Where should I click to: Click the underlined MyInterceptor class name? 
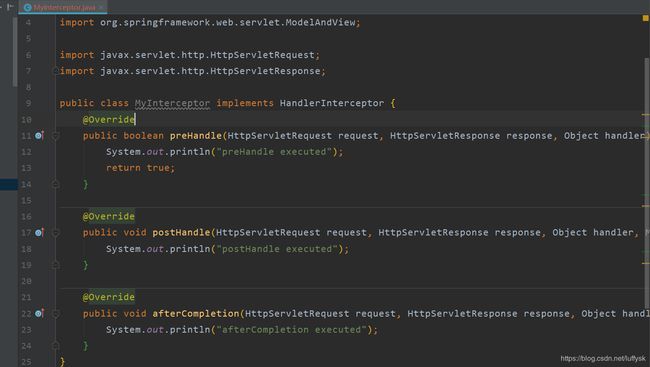pos(172,103)
